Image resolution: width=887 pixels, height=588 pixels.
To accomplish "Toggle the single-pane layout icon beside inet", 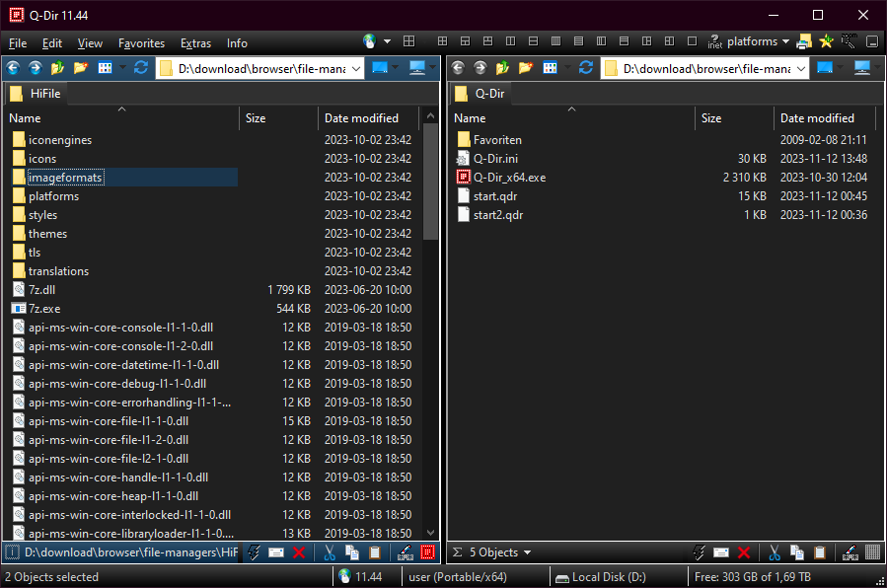I will click(692, 41).
